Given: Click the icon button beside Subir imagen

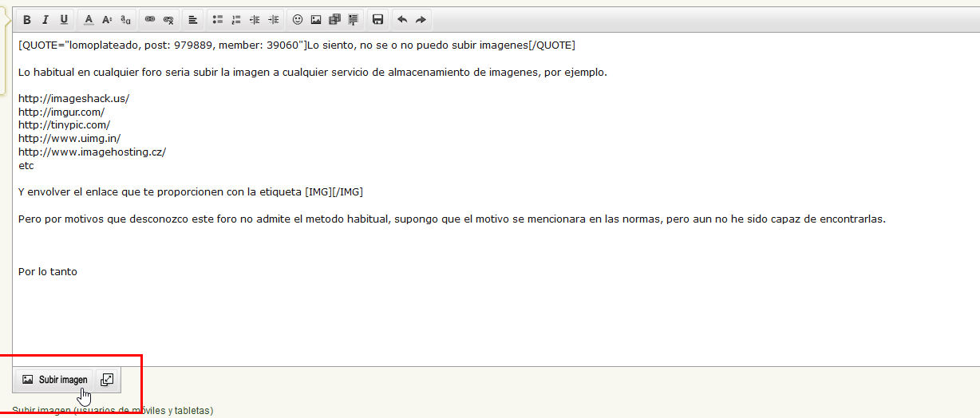Looking at the screenshot, I should point(107,380).
